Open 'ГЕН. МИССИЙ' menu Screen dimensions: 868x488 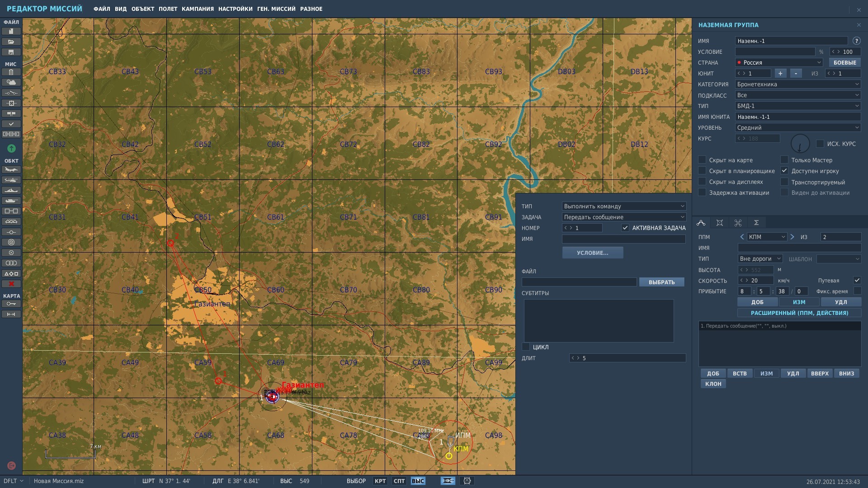pyautogui.click(x=276, y=9)
